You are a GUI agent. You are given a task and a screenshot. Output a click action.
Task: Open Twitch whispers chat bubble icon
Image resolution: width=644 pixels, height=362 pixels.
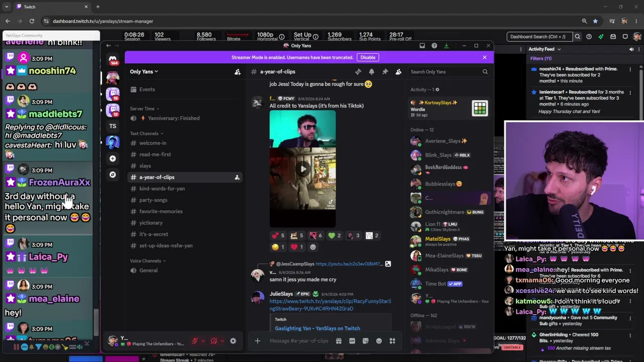pos(625,37)
